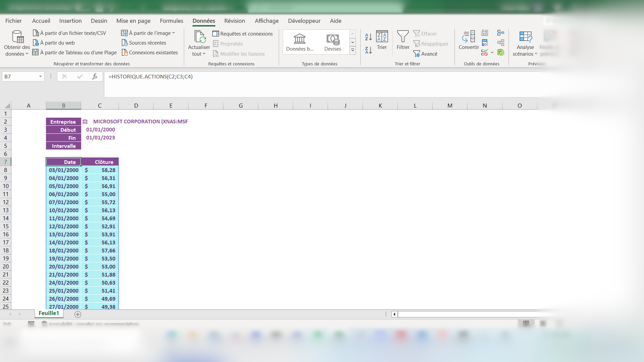Expand the data types gallery
Image resolution: width=644 pixels, height=362 pixels.
click(x=353, y=50)
